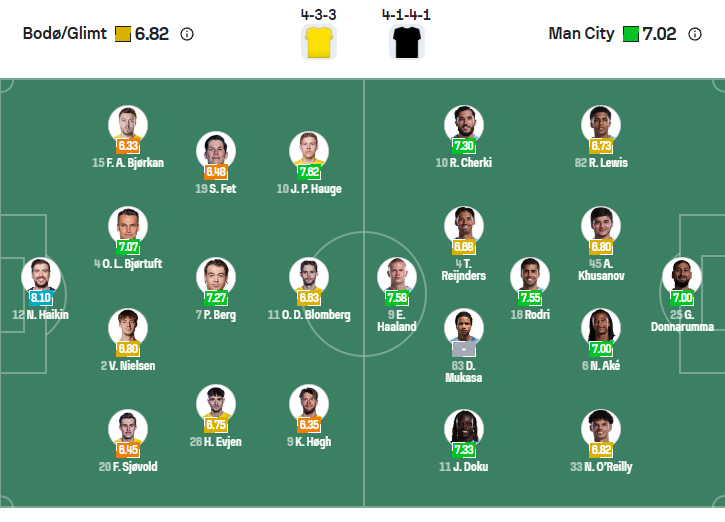
Task: Select the yellow Bodø/Glimt jersey icon
Action: pos(319,42)
